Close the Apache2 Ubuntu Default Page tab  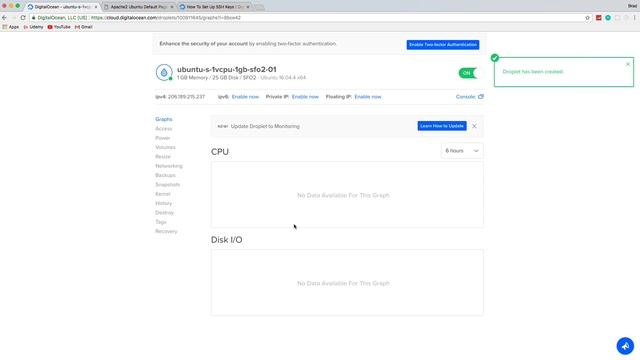pyautogui.click(x=172, y=7)
